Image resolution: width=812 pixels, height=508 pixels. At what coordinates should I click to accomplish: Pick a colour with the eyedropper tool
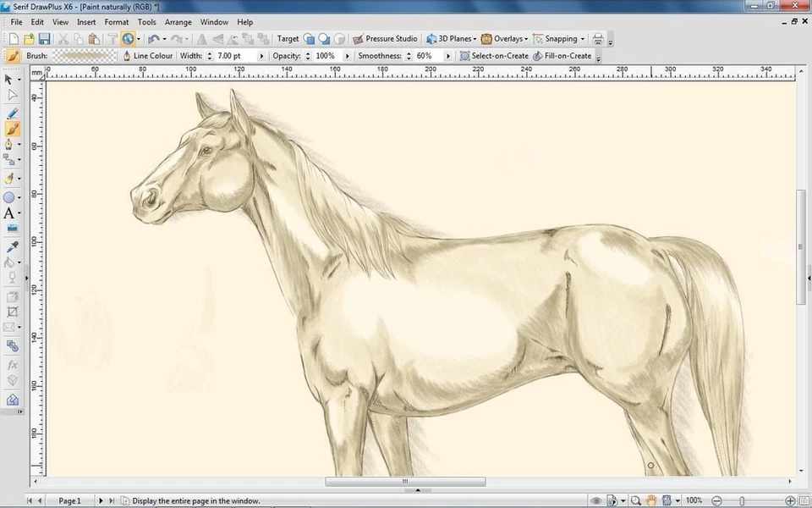(x=11, y=247)
